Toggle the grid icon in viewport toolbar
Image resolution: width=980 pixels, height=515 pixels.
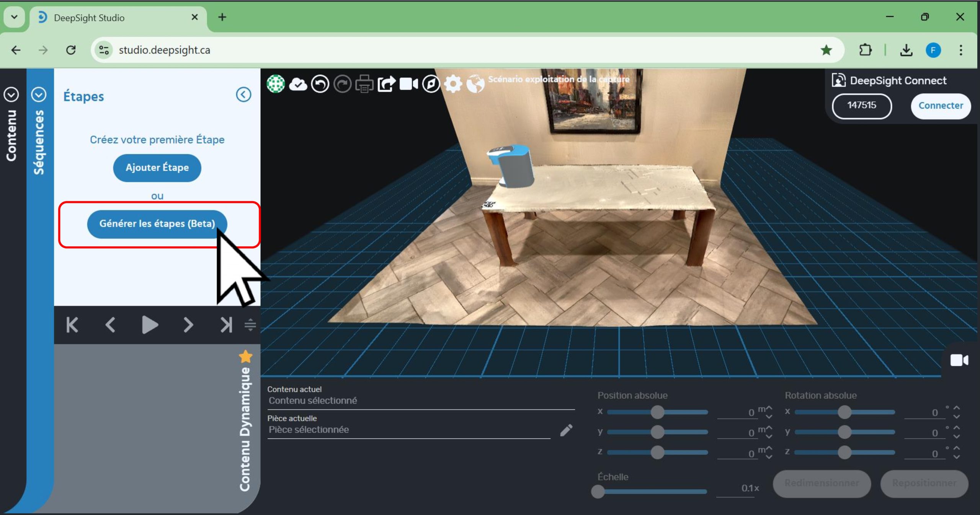276,84
